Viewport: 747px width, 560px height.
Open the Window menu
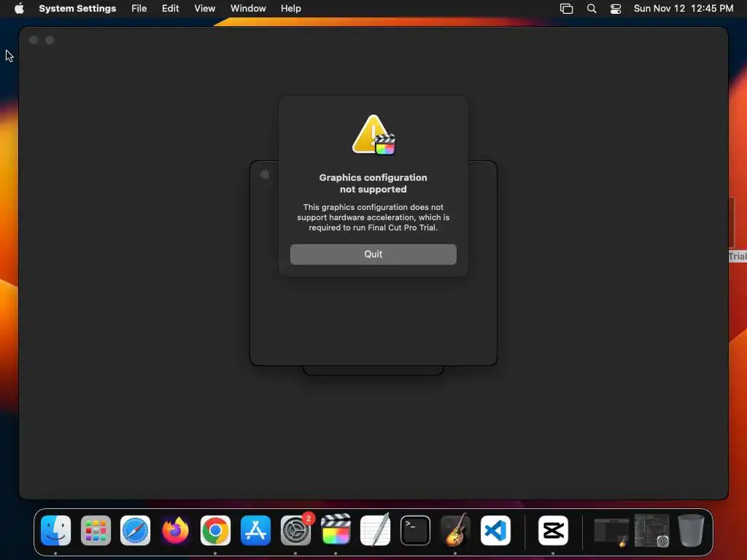(248, 9)
